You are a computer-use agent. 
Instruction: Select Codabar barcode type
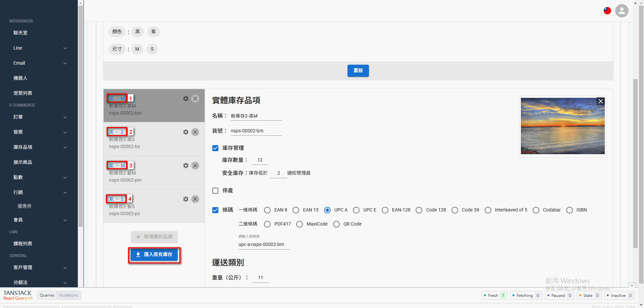click(536, 210)
